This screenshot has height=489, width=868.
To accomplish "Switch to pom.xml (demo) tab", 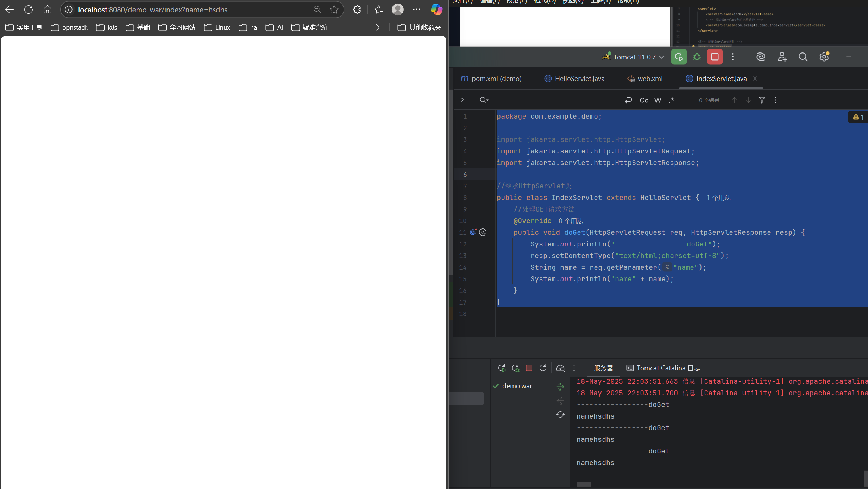I will tap(491, 79).
